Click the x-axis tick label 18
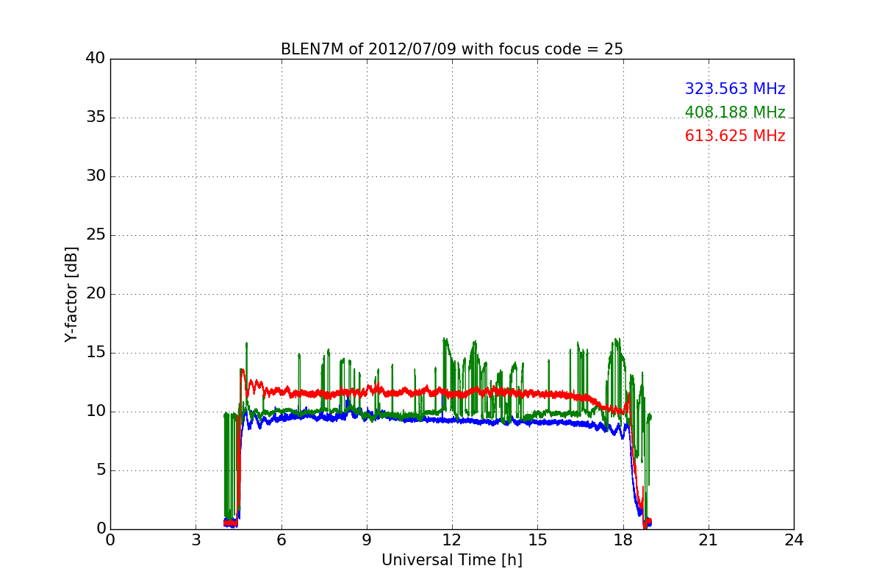The height and width of the screenshot is (588, 882). click(623, 540)
